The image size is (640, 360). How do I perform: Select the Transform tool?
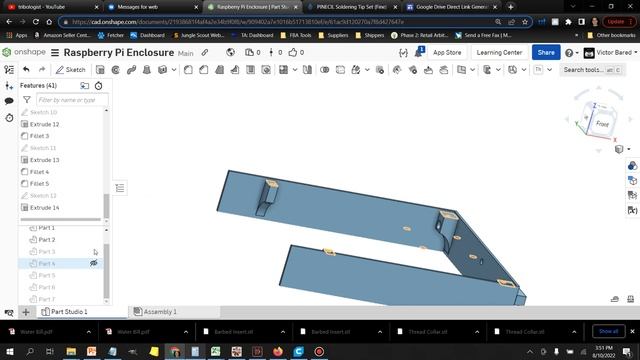pos(356,70)
